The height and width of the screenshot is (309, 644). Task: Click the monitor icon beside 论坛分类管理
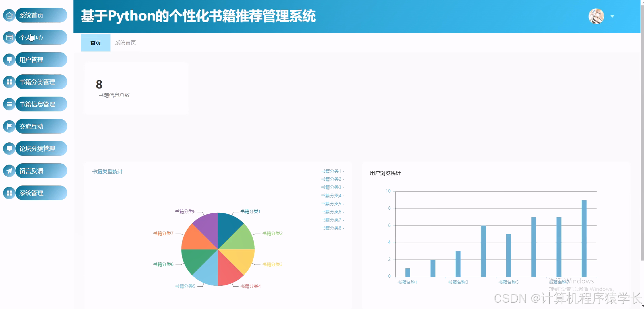9,148
